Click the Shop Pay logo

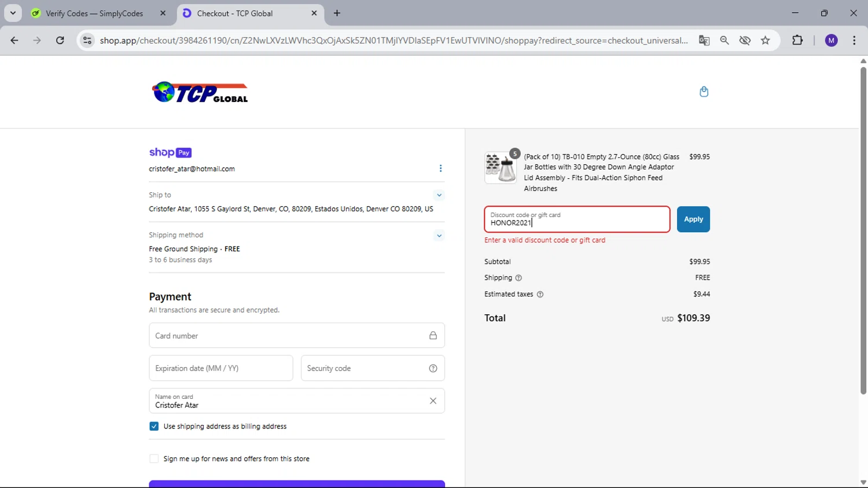tap(170, 153)
